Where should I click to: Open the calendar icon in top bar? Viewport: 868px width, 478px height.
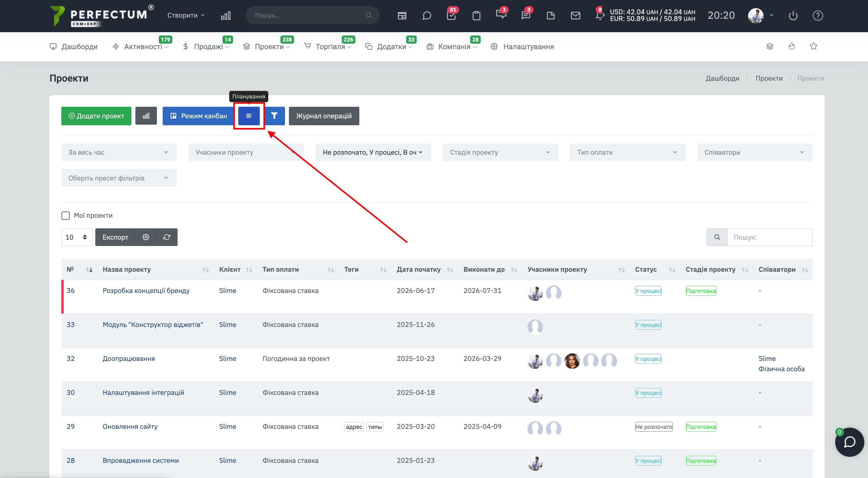tap(402, 15)
